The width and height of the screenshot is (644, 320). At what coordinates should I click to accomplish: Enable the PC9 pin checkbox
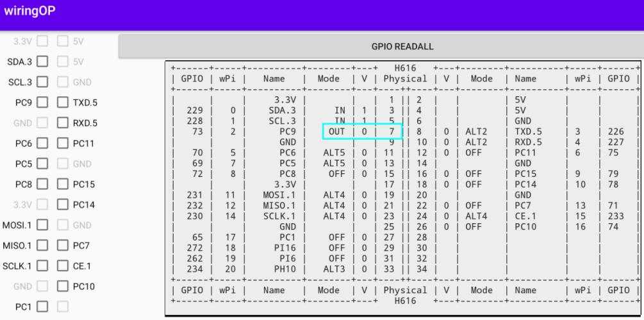click(42, 103)
